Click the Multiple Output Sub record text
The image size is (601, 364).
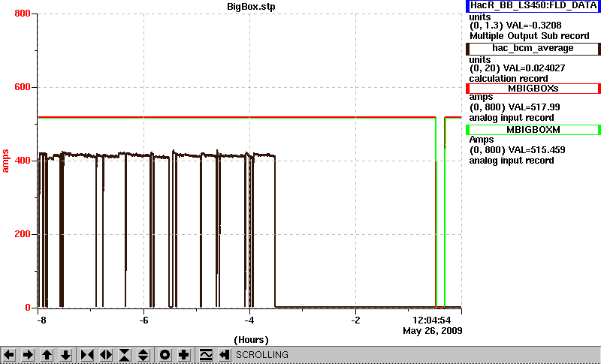[530, 36]
